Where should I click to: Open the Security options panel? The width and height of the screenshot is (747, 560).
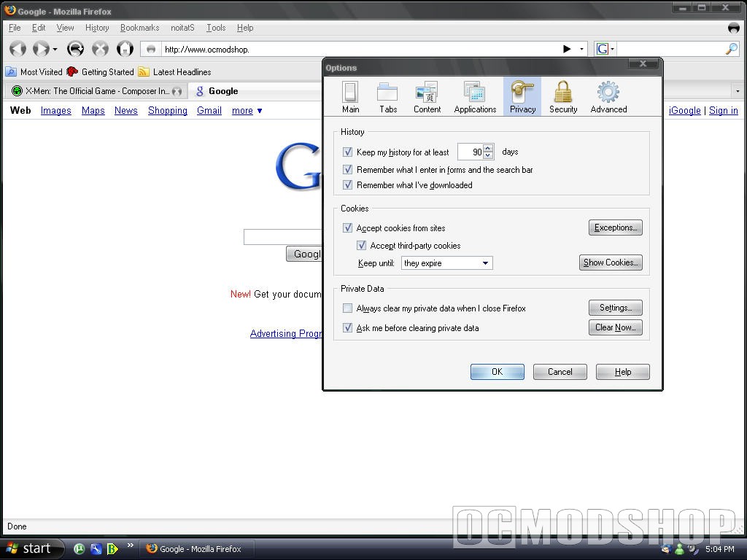563,97
